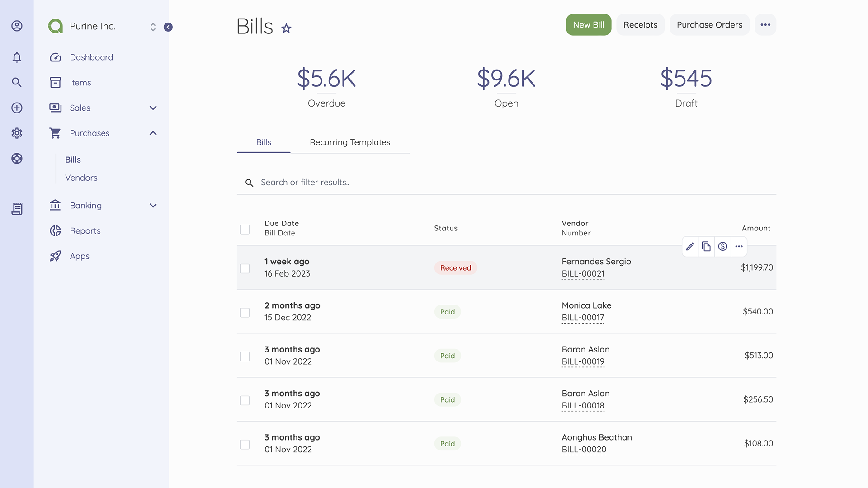868x488 pixels.
Task: Open row more actions for BILL-00021
Action: tap(739, 246)
